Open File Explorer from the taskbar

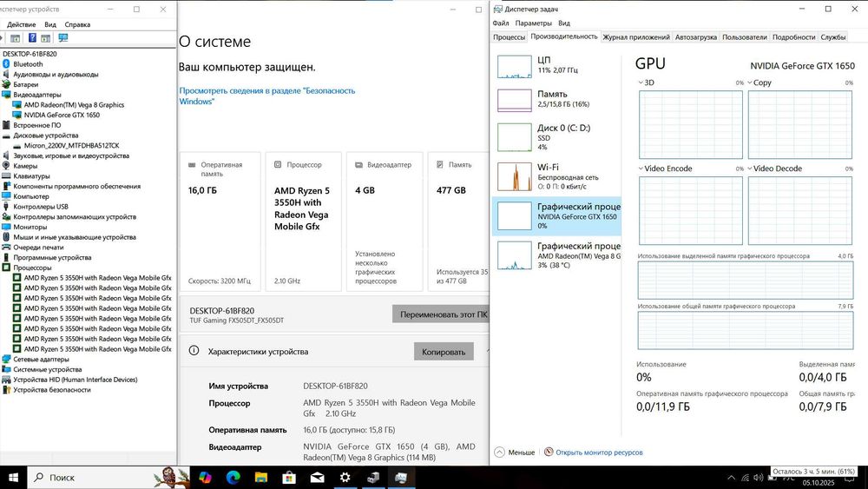click(260, 478)
